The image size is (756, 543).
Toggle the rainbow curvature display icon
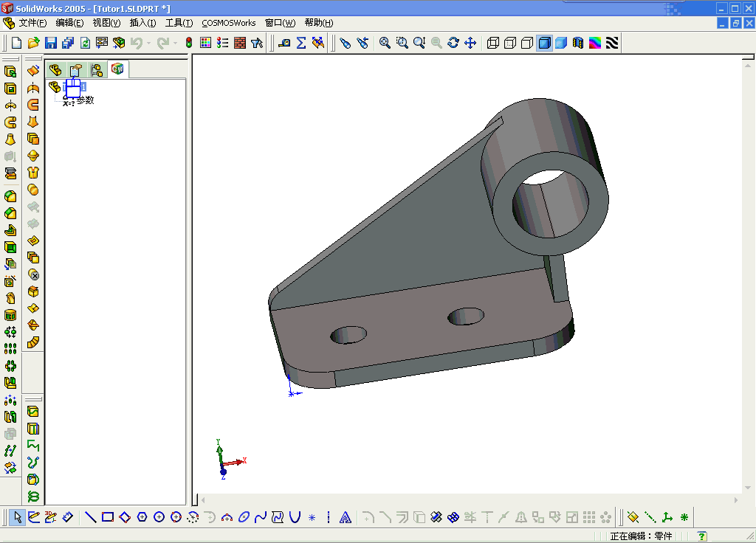595,43
